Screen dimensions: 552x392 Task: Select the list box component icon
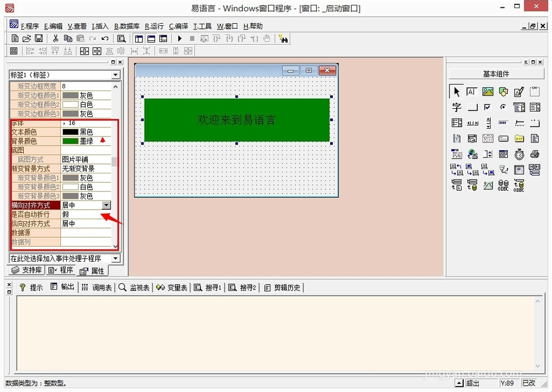535,107
